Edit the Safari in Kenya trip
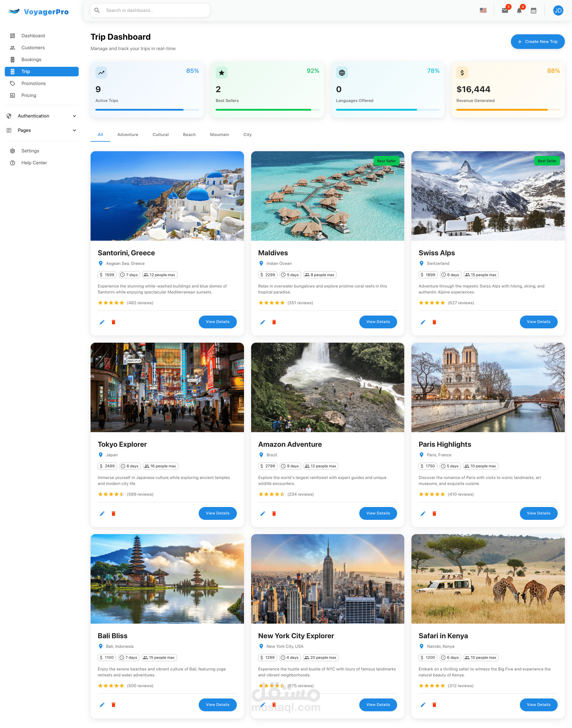This screenshot has height=728, width=572. [423, 705]
